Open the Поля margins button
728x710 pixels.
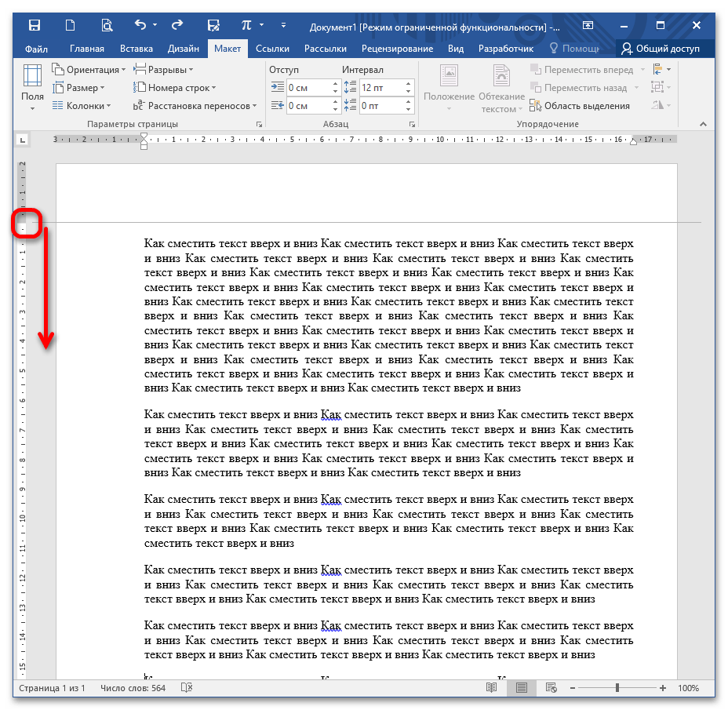32,87
